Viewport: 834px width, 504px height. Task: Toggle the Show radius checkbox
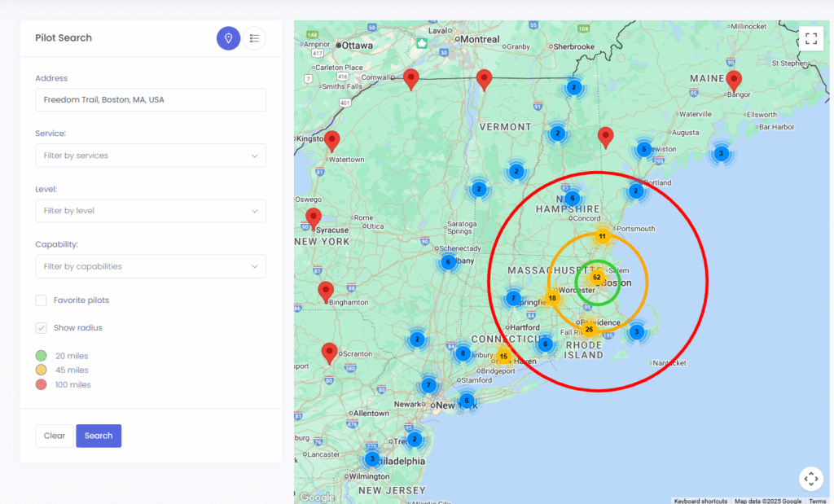pyautogui.click(x=42, y=328)
